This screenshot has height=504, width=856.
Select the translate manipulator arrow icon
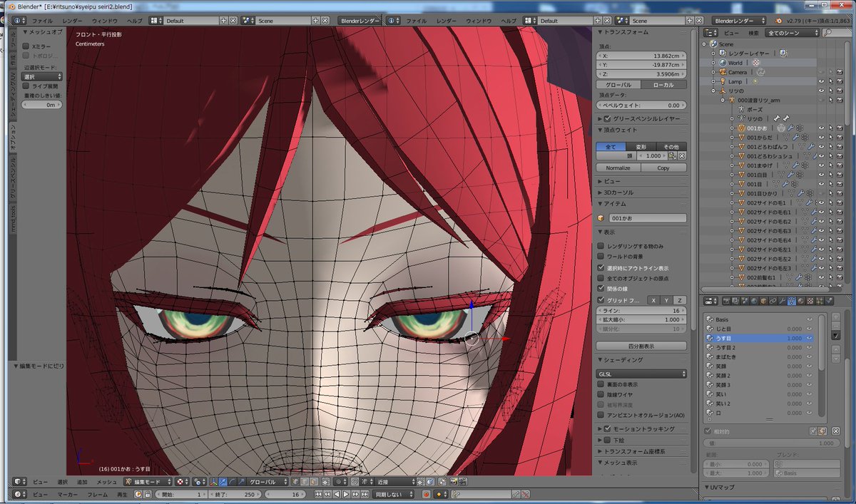click(224, 481)
